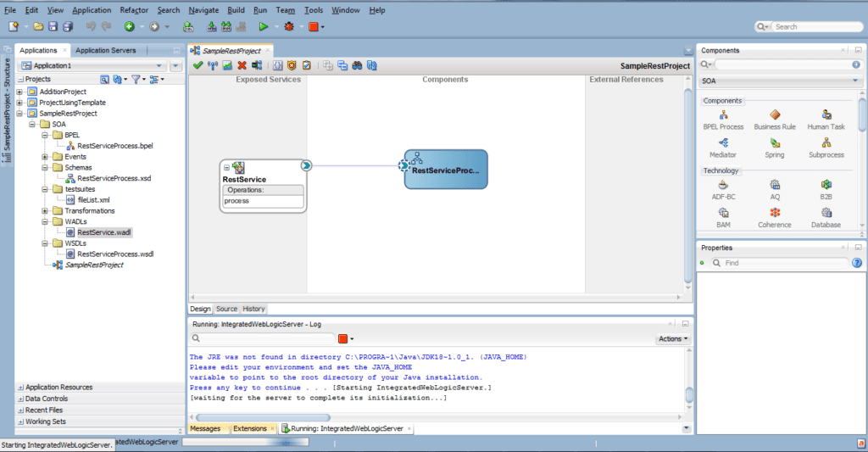Image resolution: width=868 pixels, height=452 pixels.
Task: Click the Open folder toolbar icon
Action: (x=37, y=26)
